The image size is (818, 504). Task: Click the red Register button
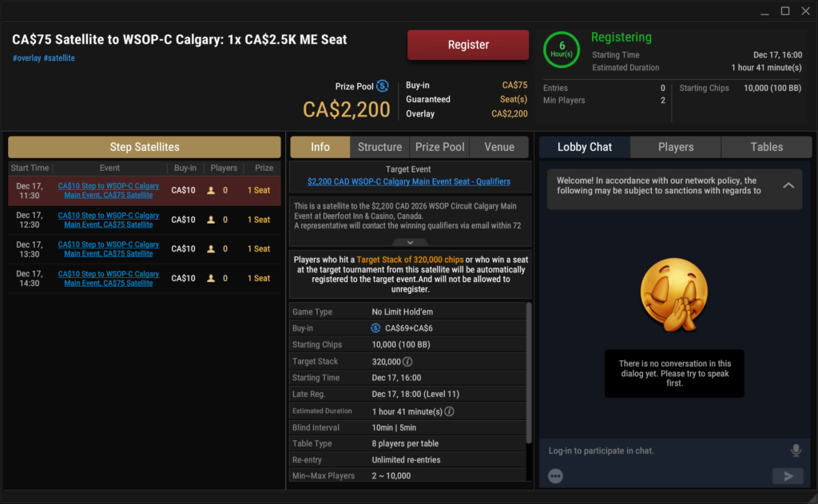pos(468,45)
